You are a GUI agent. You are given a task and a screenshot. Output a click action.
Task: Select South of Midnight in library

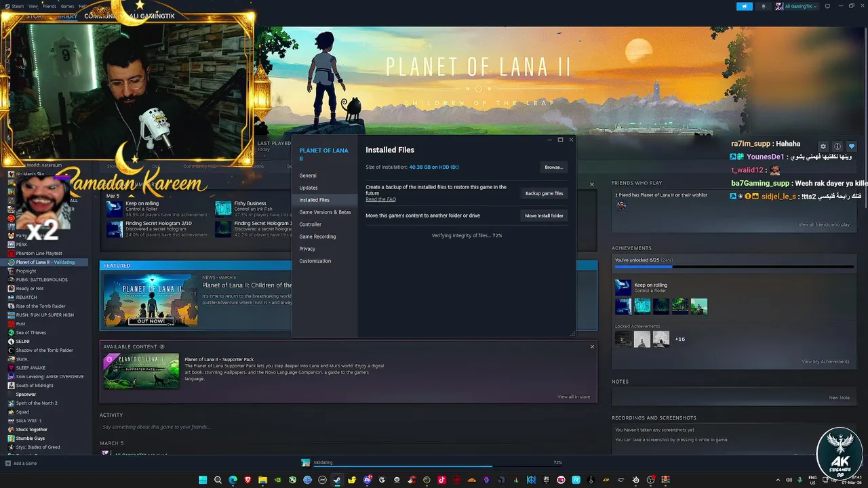(x=34, y=386)
